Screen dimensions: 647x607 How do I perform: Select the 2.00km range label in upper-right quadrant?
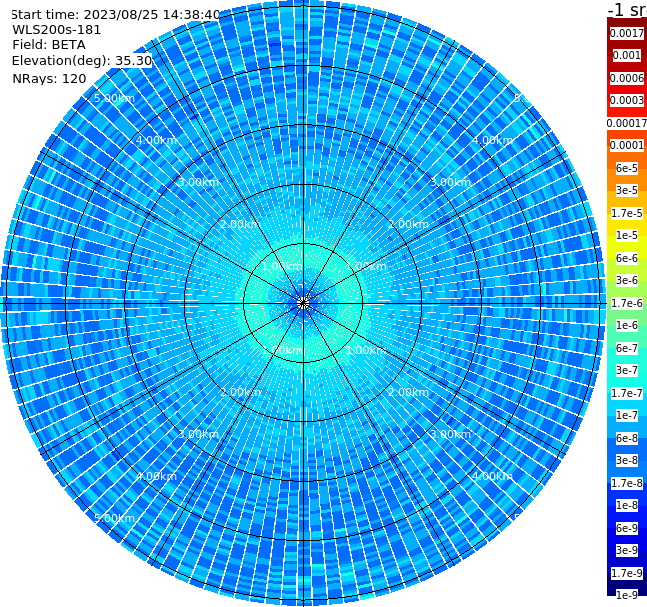tap(408, 224)
